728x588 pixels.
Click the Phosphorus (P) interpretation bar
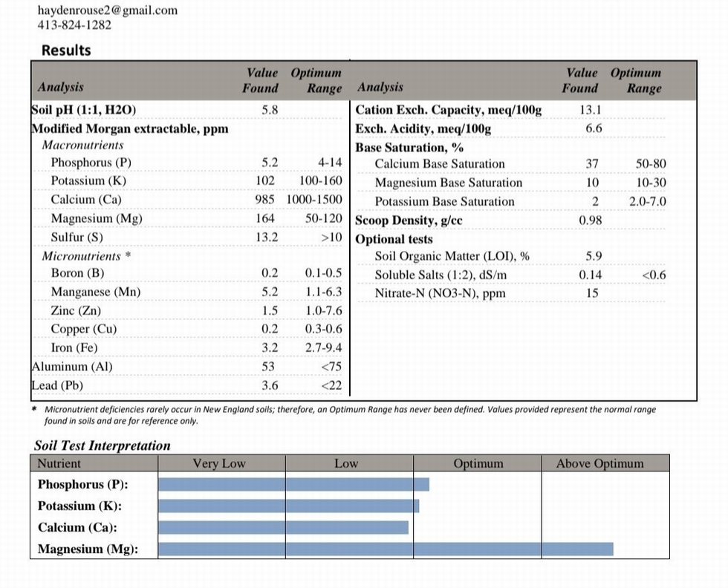[294, 485]
